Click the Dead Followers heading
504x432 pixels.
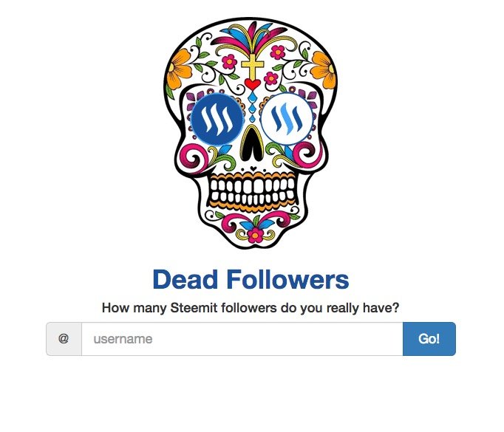[x=251, y=279]
